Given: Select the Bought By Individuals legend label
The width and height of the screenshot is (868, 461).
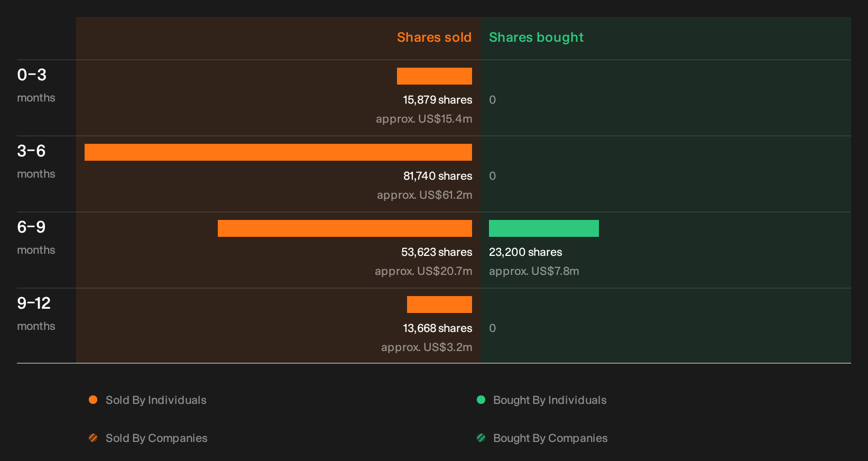Looking at the screenshot, I should click(550, 400).
